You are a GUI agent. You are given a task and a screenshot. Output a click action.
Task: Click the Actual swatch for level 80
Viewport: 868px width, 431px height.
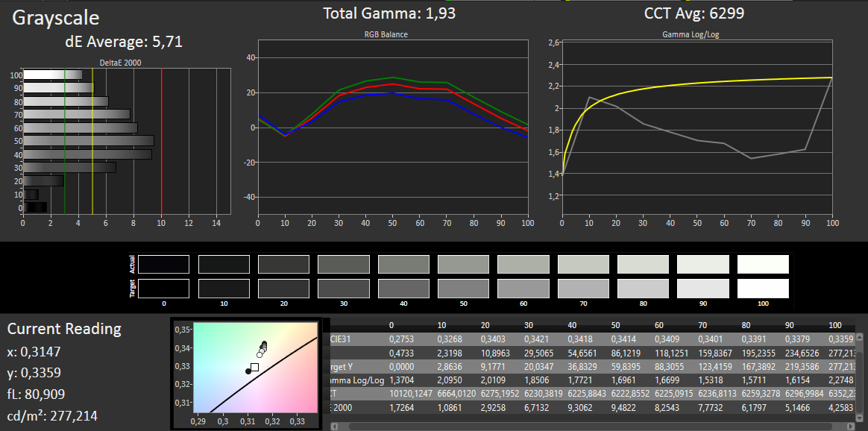point(643,264)
